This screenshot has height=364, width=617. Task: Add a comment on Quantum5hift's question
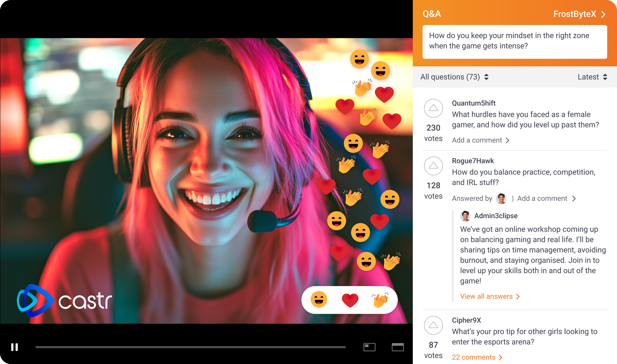coord(480,140)
